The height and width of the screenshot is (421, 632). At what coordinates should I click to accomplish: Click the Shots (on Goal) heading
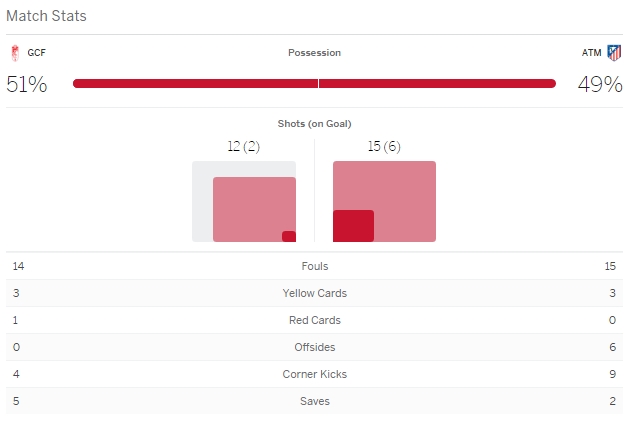(x=314, y=124)
